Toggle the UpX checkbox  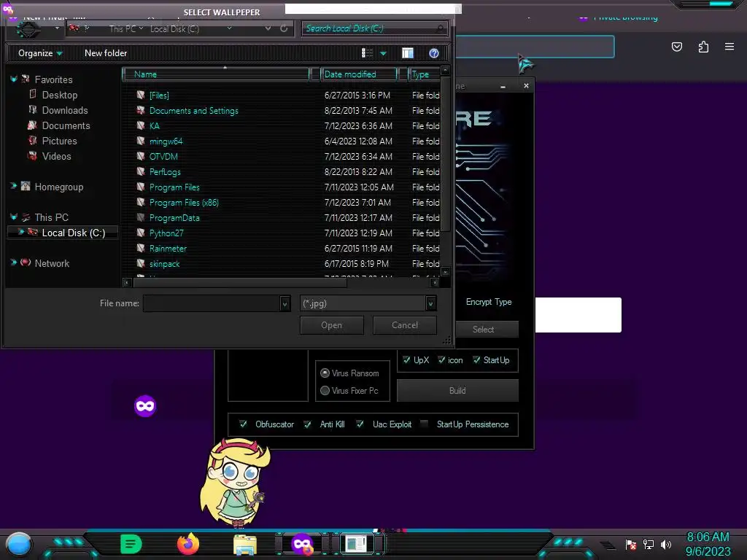[406, 360]
